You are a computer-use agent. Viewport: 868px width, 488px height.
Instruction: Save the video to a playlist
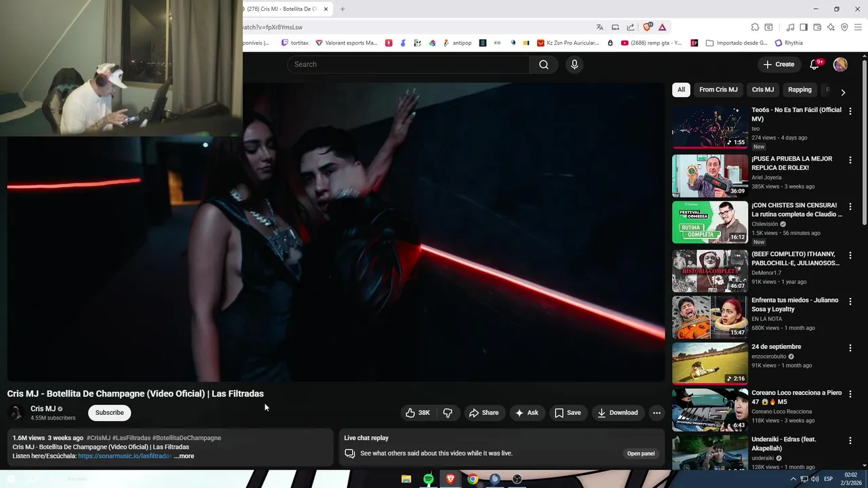(x=568, y=413)
